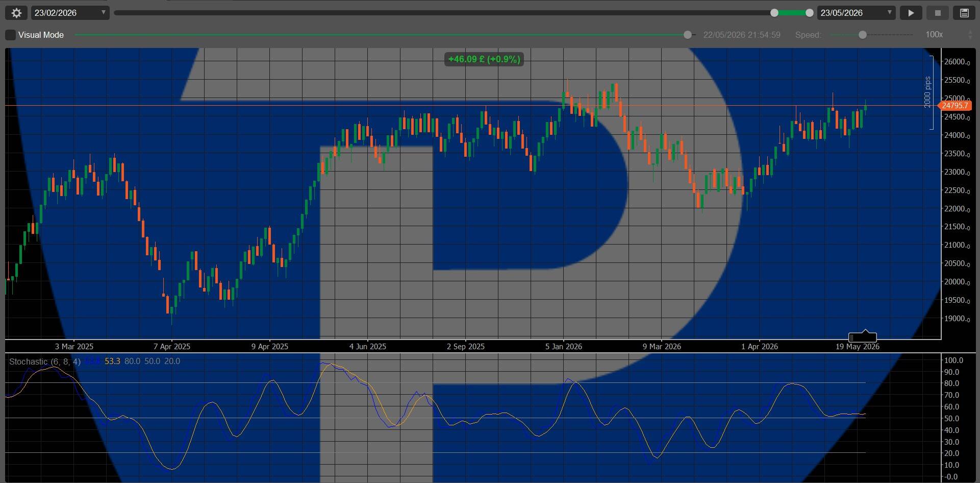Start backtest with the play button
The image size is (980, 483).
[911, 13]
